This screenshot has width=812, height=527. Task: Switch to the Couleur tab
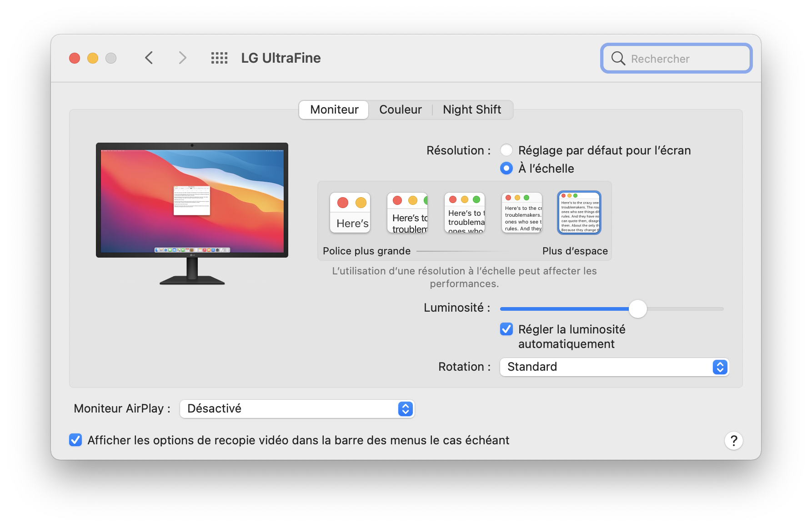pyautogui.click(x=401, y=109)
